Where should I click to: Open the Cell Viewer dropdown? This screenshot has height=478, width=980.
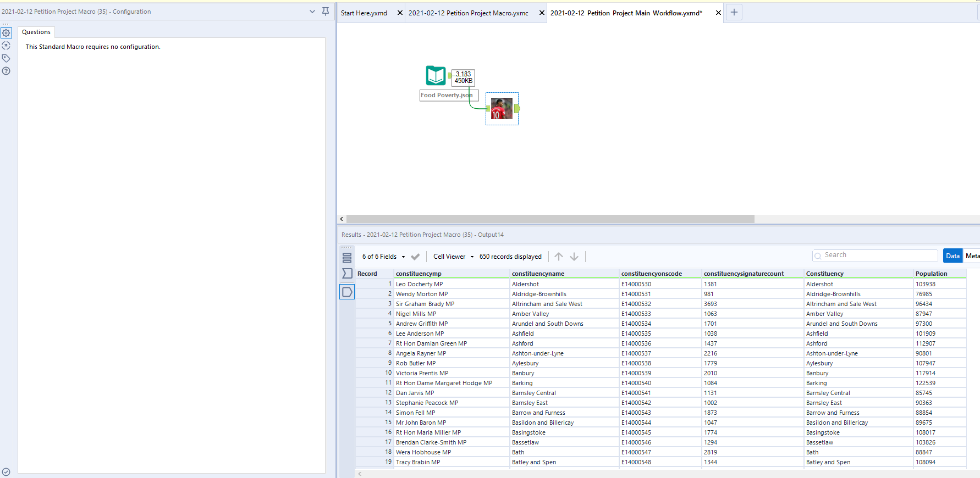(453, 257)
